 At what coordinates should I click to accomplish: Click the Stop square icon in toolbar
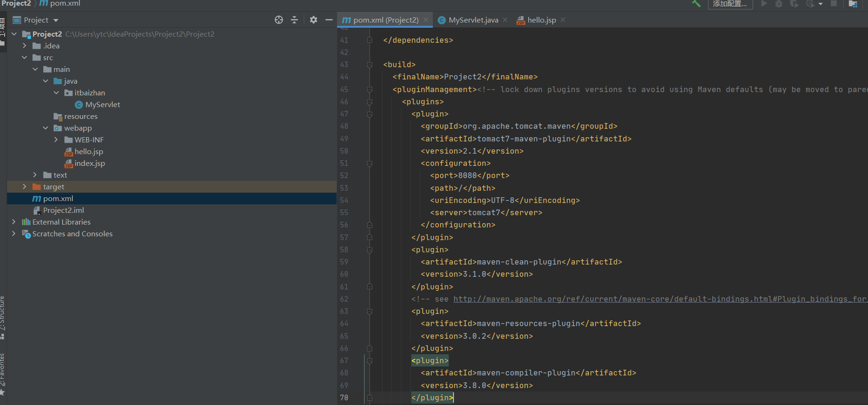(x=834, y=3)
